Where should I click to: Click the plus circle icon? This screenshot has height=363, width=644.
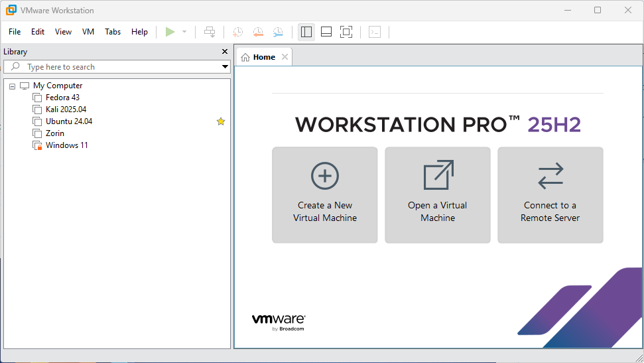pyautogui.click(x=325, y=176)
